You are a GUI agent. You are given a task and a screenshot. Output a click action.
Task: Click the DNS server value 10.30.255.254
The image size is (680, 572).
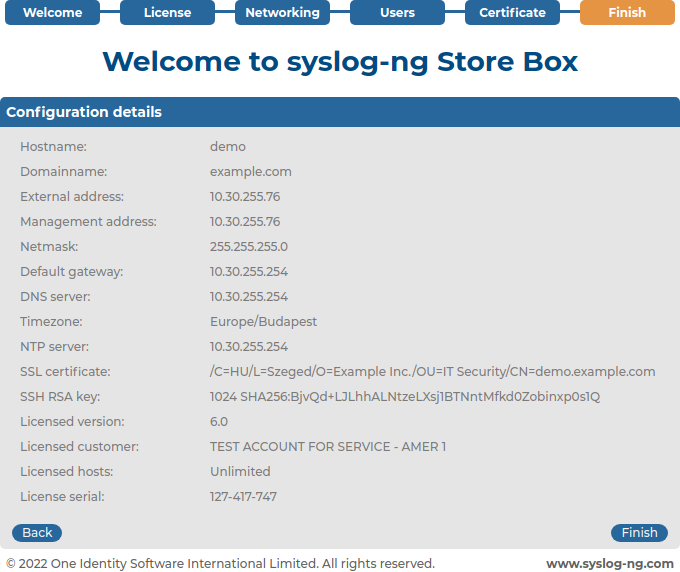pos(249,297)
